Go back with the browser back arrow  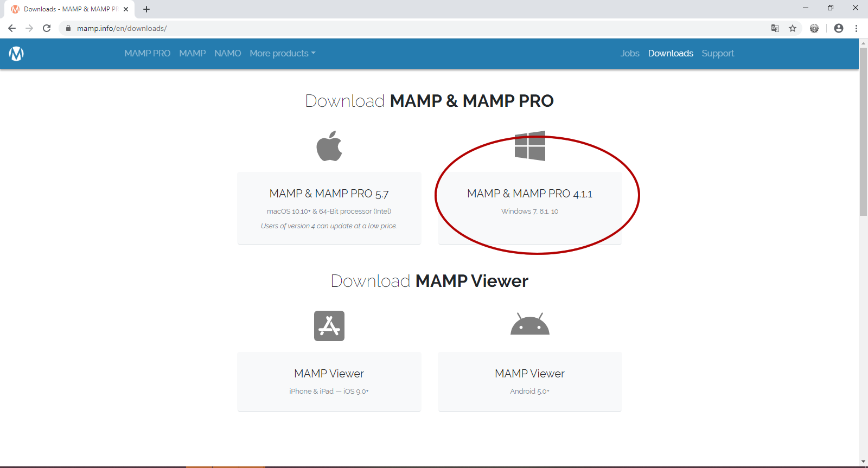pyautogui.click(x=12, y=28)
